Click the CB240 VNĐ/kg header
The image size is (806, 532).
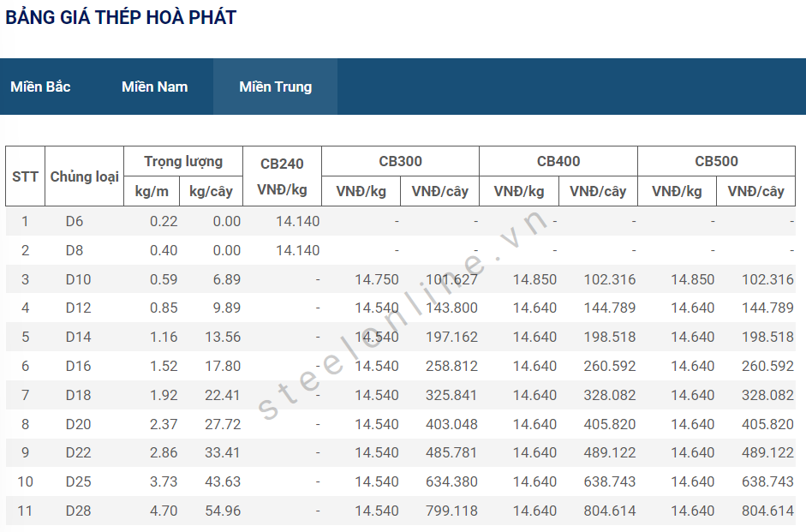(x=282, y=176)
